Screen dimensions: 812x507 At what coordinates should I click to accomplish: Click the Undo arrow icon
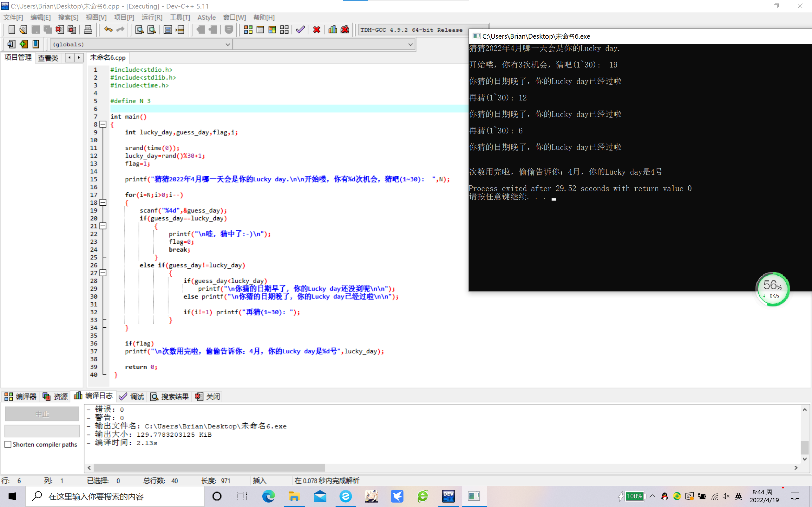(x=108, y=29)
